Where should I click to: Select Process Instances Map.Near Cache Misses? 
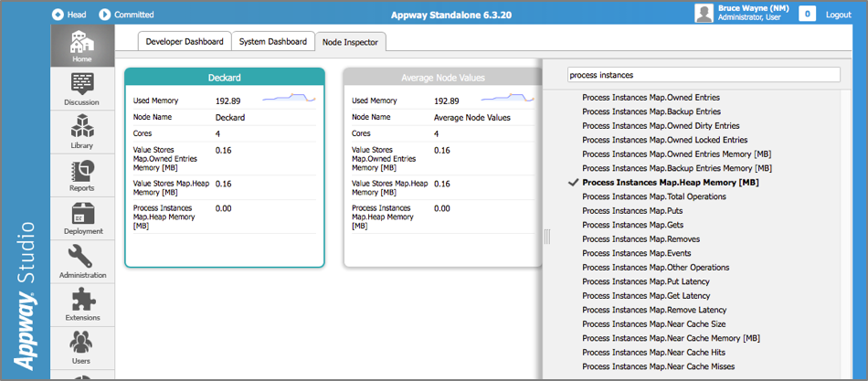pos(659,366)
